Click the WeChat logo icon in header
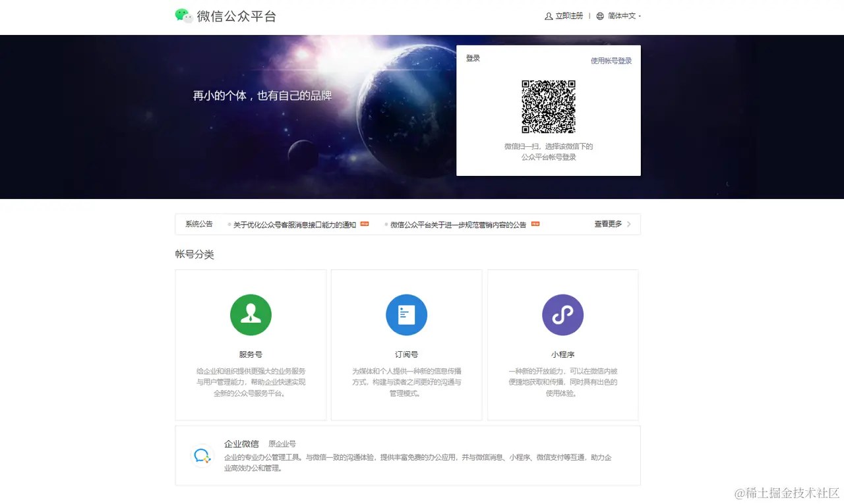The width and height of the screenshot is (844, 504). point(184,16)
